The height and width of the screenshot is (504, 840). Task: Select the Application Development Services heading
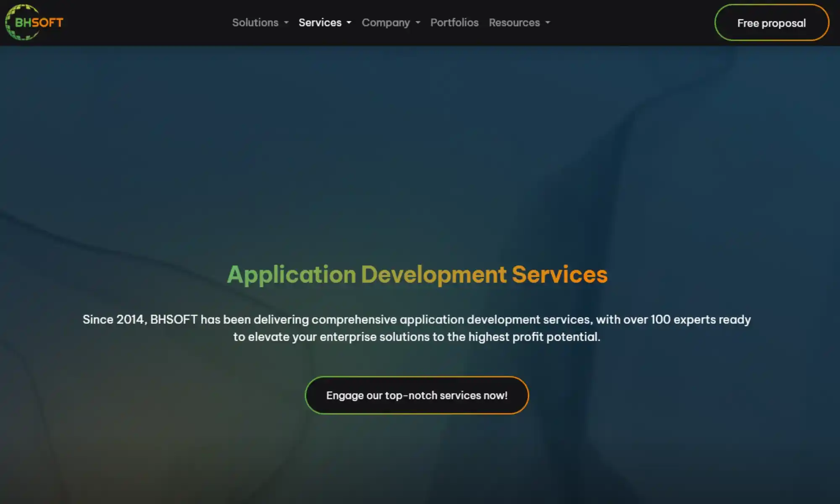[x=417, y=275]
